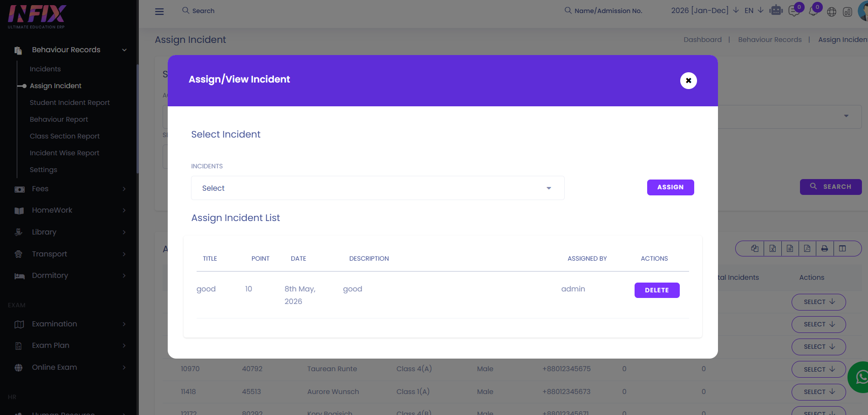Viewport: 868px width, 415px height.
Task: Open the EN language selector
Action: click(x=754, y=10)
